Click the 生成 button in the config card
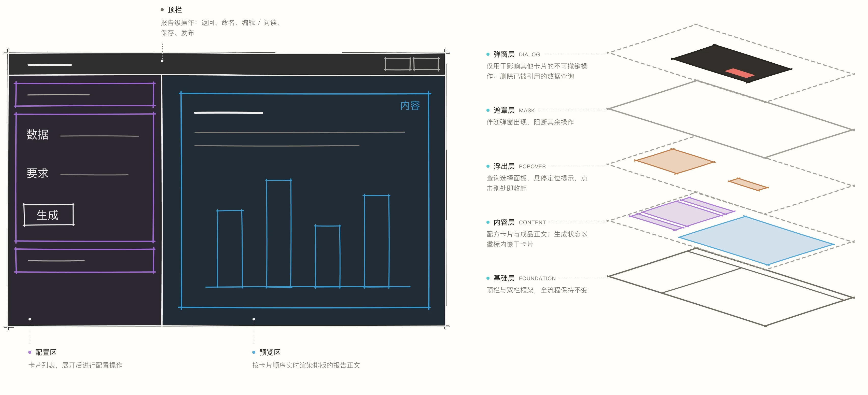 click(x=49, y=215)
